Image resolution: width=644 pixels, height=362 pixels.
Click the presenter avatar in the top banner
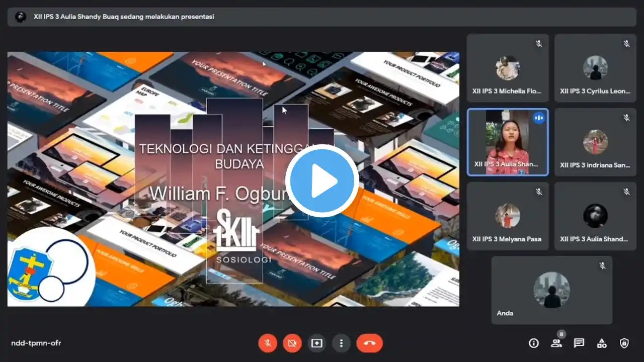click(21, 17)
